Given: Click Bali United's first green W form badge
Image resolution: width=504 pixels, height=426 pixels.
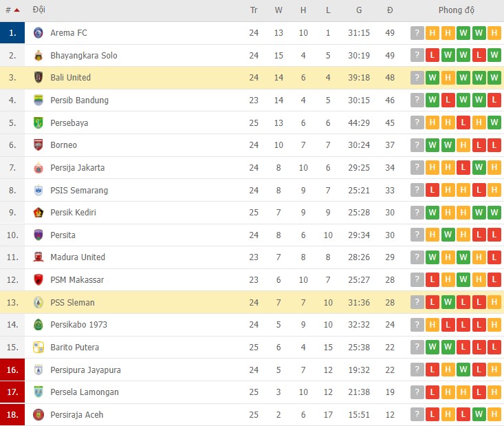Looking at the screenshot, I should (432, 78).
